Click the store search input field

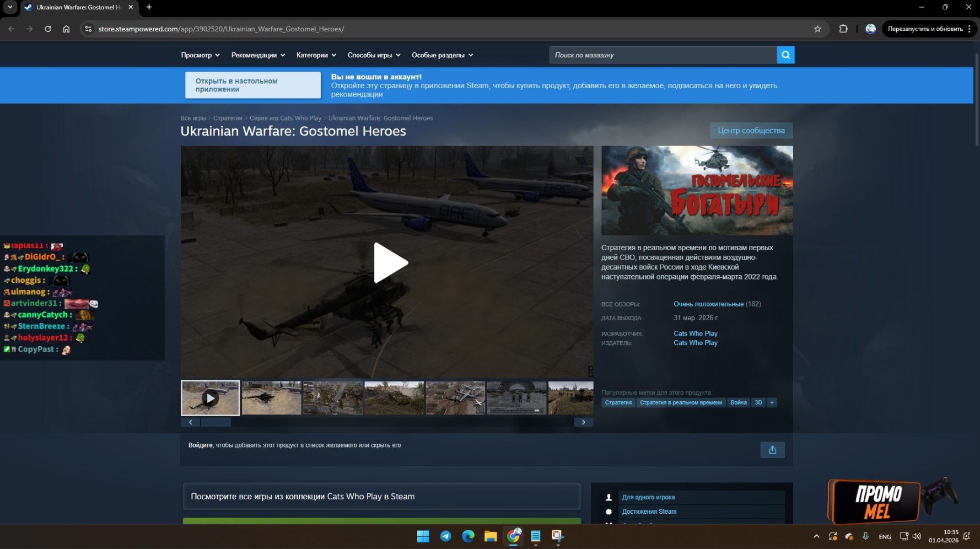(663, 55)
